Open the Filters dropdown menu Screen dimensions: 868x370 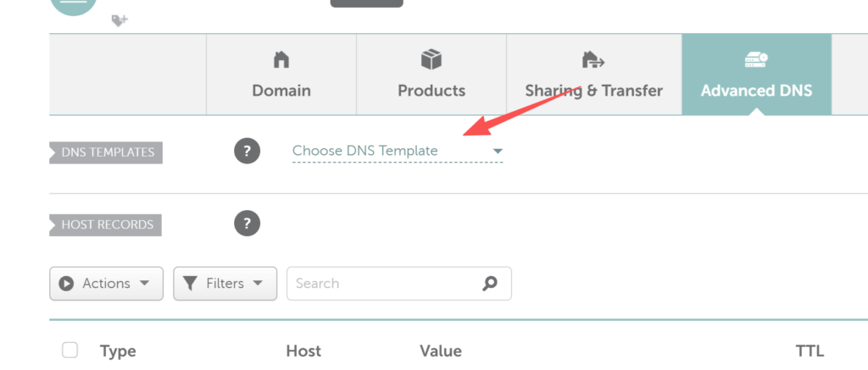coord(225,284)
